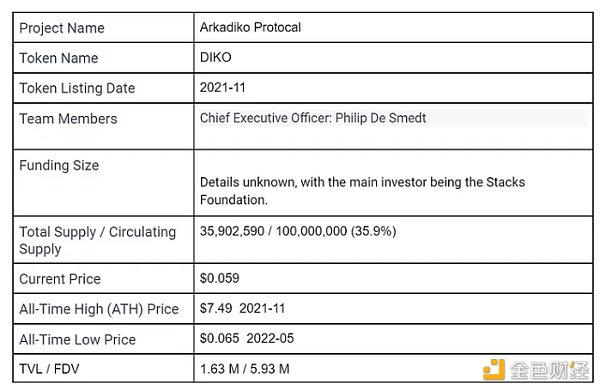Select the 35,902,590 / 100,000,000 supply value
Viewport: 600px width, 391px height.
click(298, 231)
